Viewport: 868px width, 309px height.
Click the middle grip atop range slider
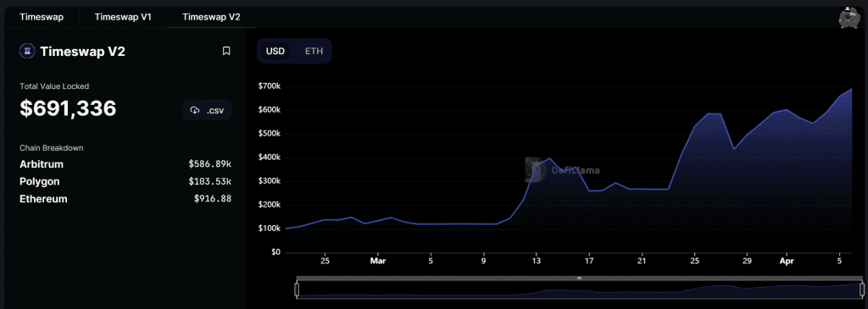click(580, 278)
